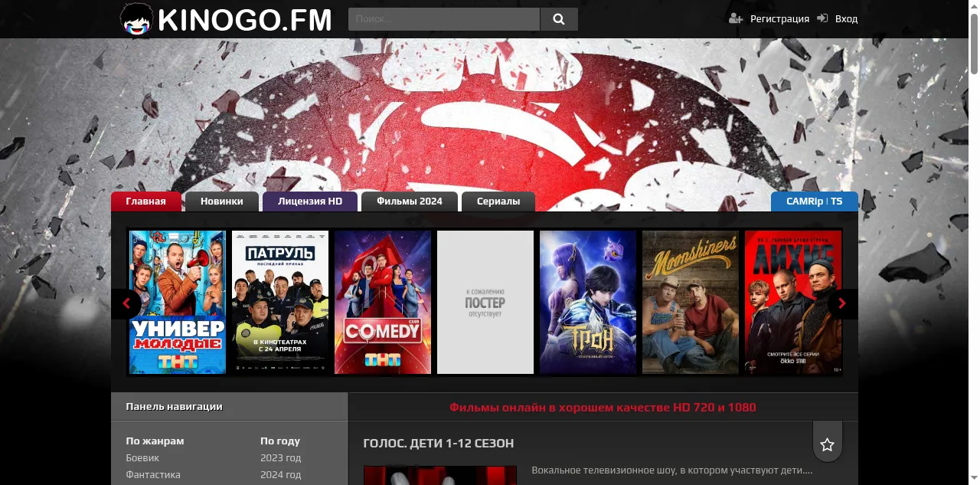This screenshot has height=485, width=980.
Task: Open the Регистрация link
Action: pyautogui.click(x=779, y=18)
